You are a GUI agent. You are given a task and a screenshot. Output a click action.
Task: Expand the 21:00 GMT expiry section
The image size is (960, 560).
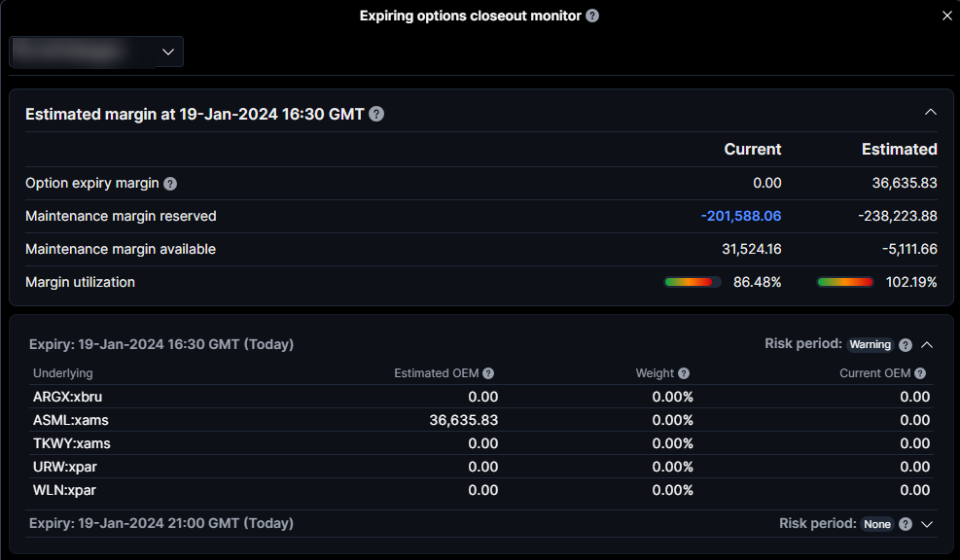point(927,524)
